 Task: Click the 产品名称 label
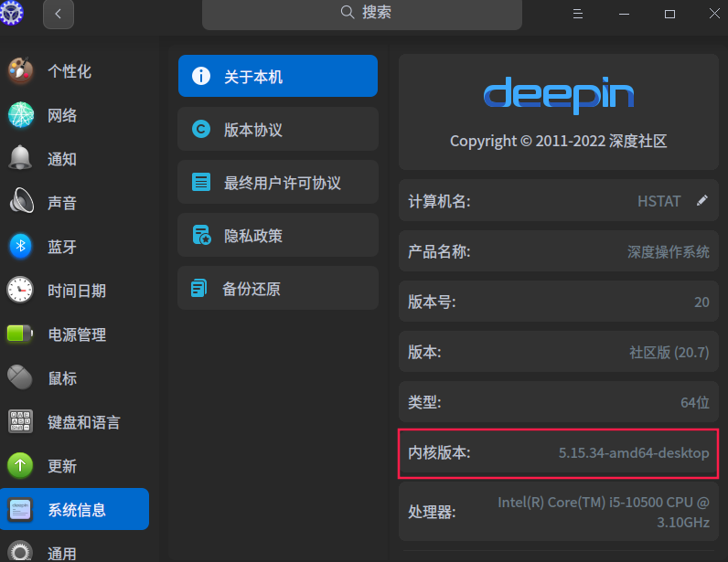[439, 252]
